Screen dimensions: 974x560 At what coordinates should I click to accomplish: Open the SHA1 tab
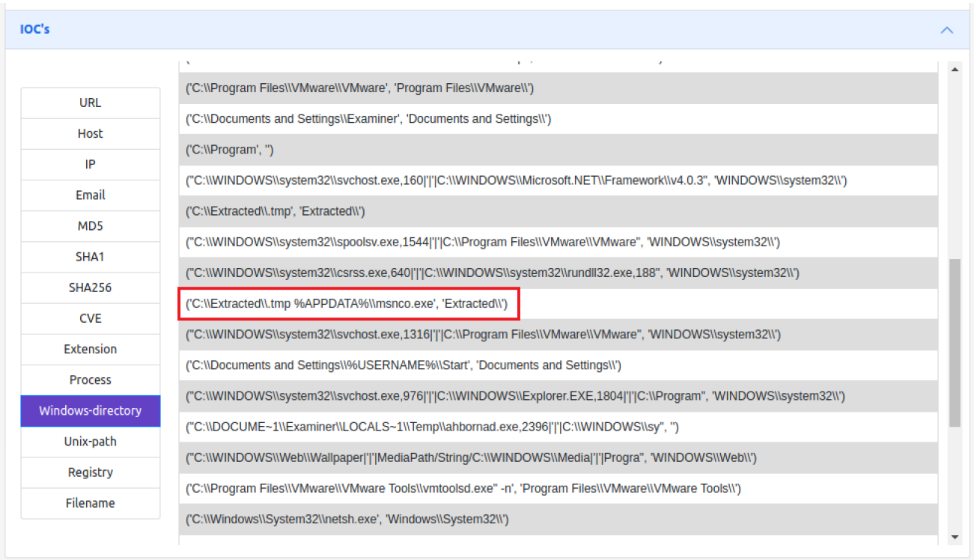point(90,257)
